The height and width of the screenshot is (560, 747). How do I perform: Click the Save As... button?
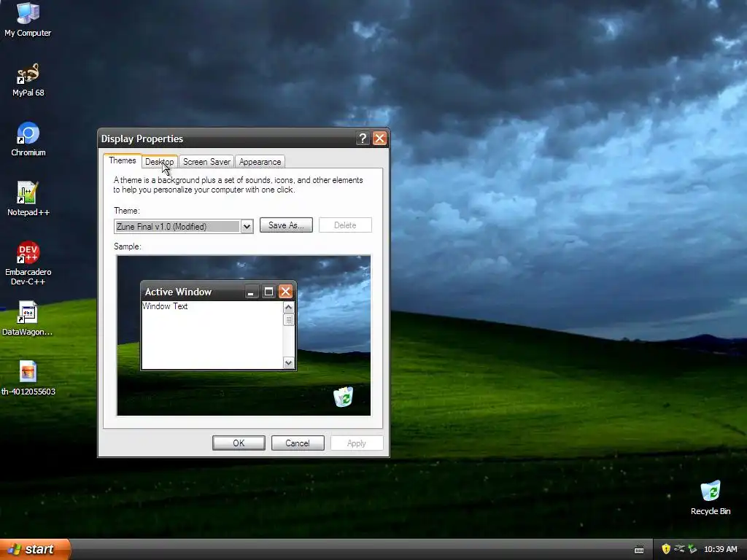(286, 225)
